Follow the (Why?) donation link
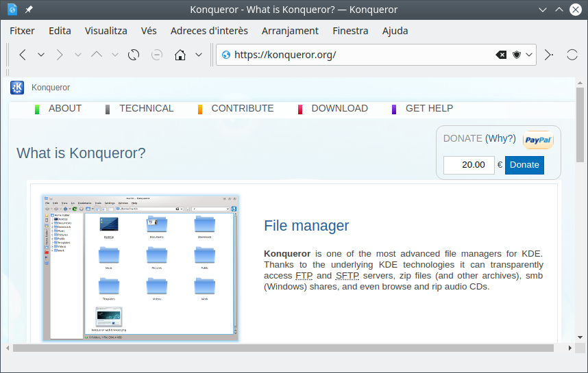The height and width of the screenshot is (373, 588). click(500, 138)
